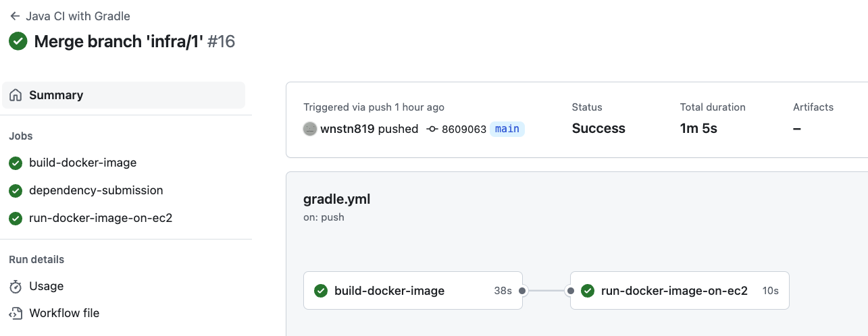The height and width of the screenshot is (336, 868).
Task: Open the dependency-submission job
Action: [96, 191]
